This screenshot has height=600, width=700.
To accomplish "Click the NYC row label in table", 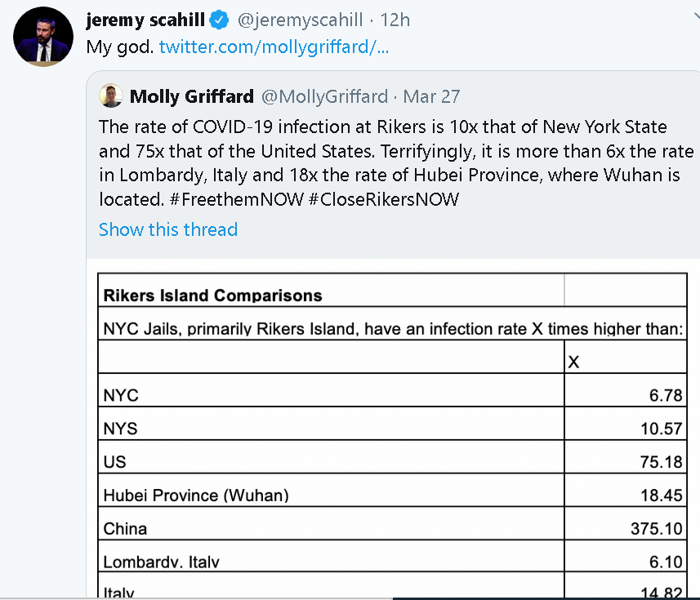I will pos(121,395).
